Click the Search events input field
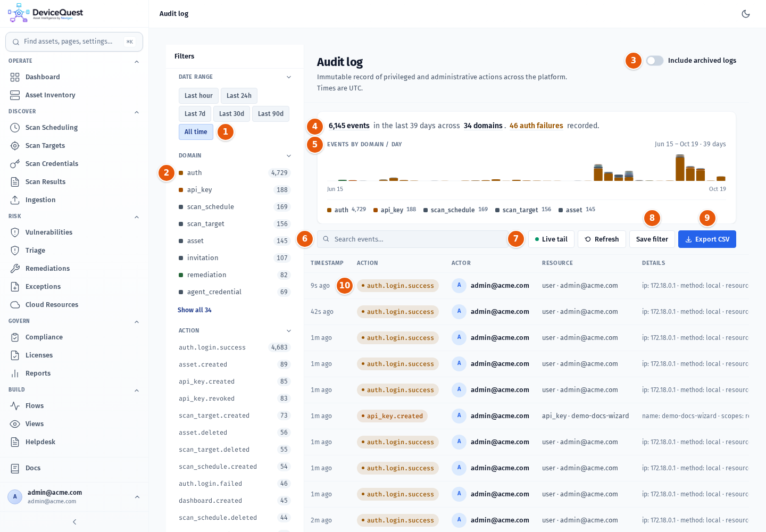The image size is (766, 532). 412,239
